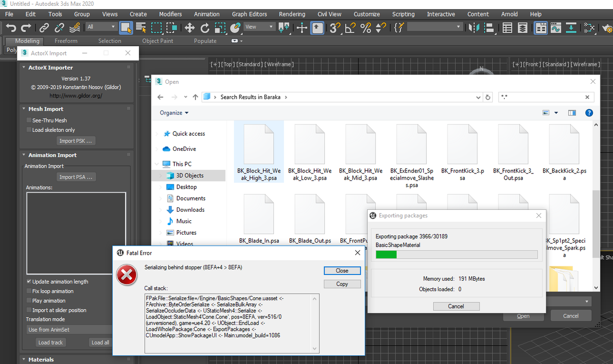Cancel the Exporting packages dialog
The width and height of the screenshot is (613, 364).
click(x=456, y=306)
